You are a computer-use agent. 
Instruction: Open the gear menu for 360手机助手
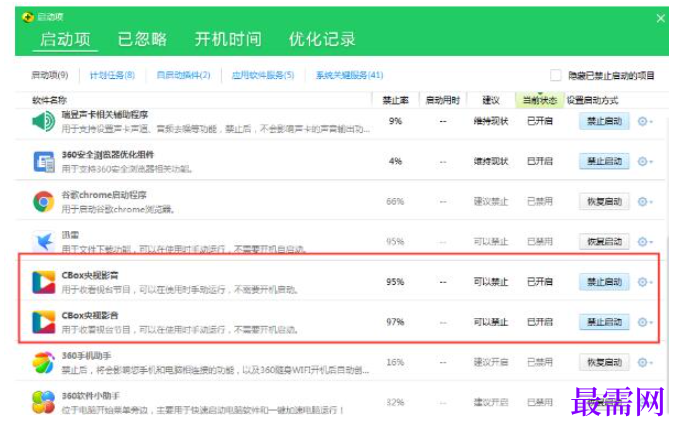(x=645, y=362)
